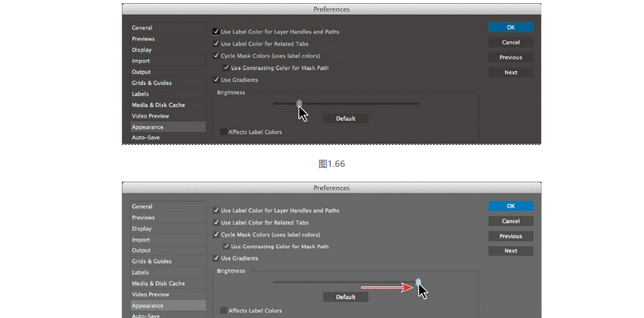Cancel the lighter Preferences dialog
The height and width of the screenshot is (318, 644).
tap(511, 221)
